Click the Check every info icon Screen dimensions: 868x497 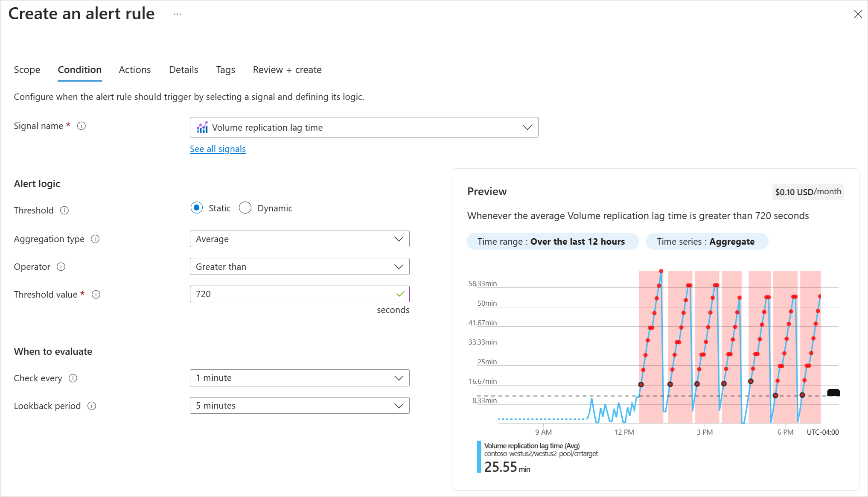click(73, 378)
